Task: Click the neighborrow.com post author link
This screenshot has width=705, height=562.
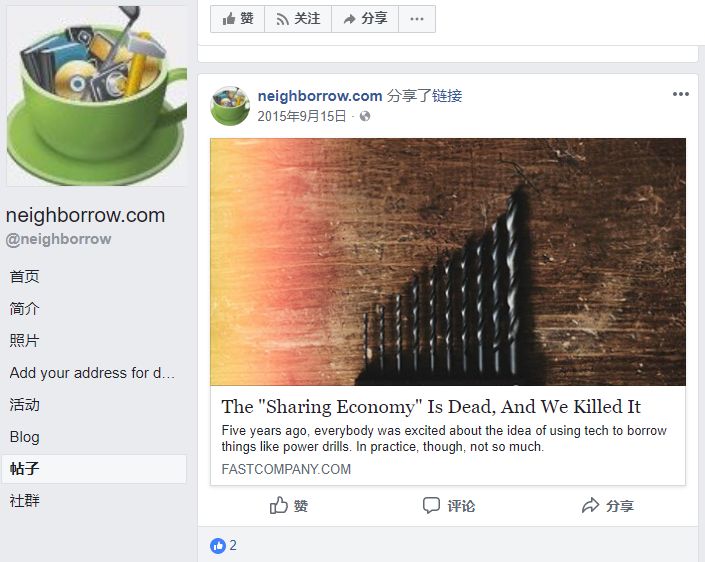Action: pyautogui.click(x=320, y=96)
